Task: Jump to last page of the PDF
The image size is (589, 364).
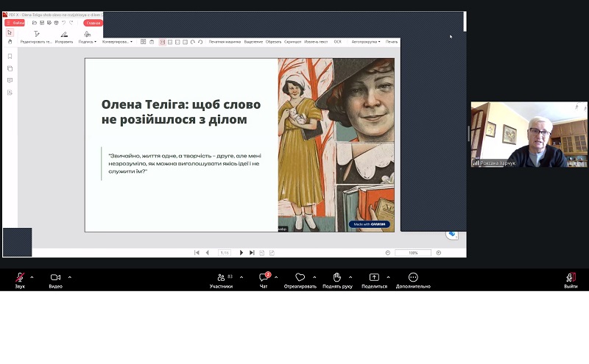Action: pyautogui.click(x=252, y=253)
